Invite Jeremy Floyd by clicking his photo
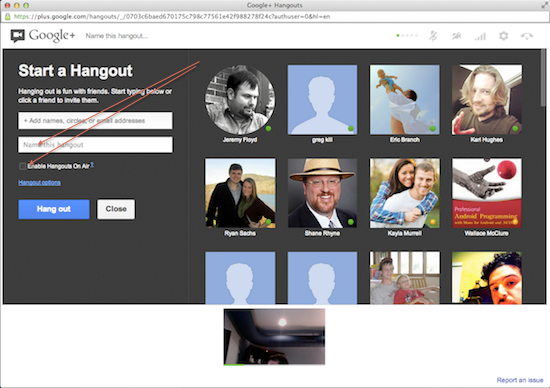 [x=240, y=100]
